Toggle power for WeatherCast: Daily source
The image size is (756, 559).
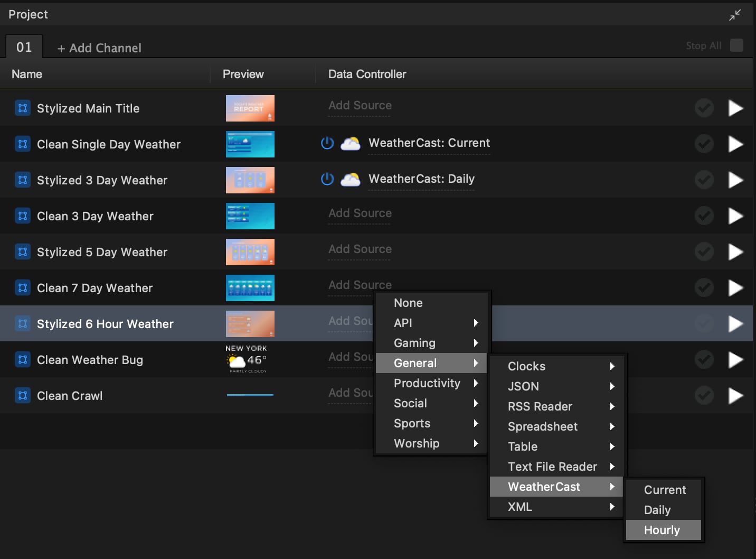pos(327,179)
